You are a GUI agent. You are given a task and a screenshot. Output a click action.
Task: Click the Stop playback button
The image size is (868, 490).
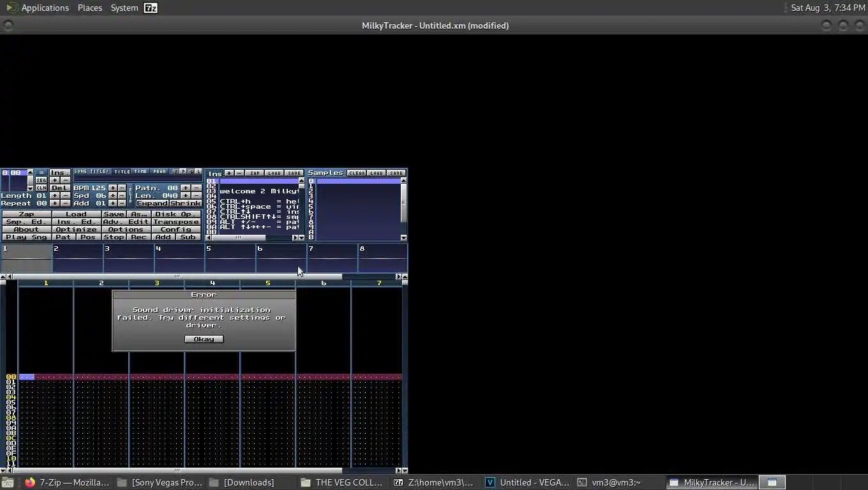click(x=114, y=237)
